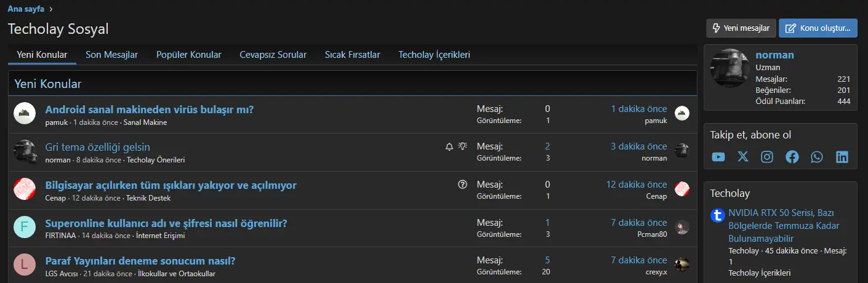
Task: Click Pcman80 last-poster avatar
Action: coord(682,228)
